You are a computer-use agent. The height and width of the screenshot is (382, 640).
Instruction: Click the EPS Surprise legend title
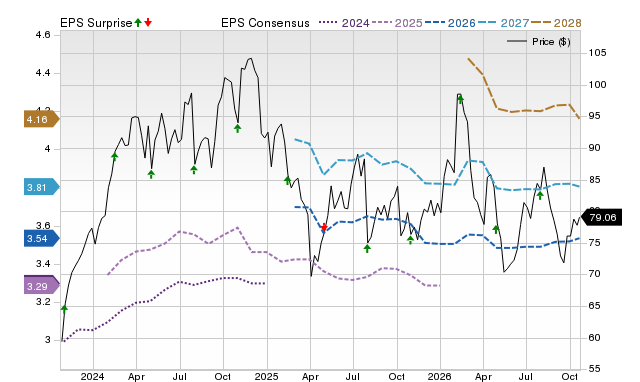96,23
